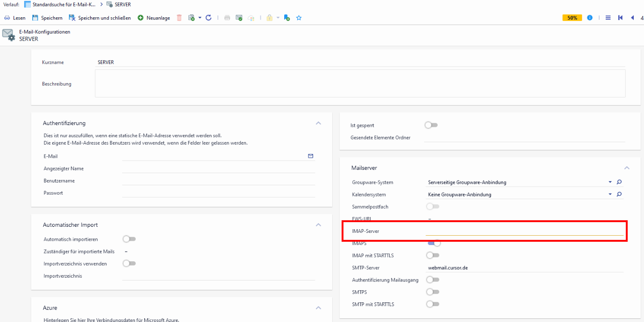Image resolution: width=644 pixels, height=322 pixels.
Task: Open the list view hamburger icon
Action: (x=608, y=18)
